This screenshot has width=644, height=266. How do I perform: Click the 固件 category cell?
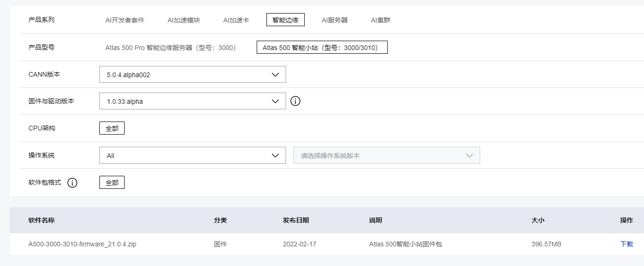tap(220, 244)
